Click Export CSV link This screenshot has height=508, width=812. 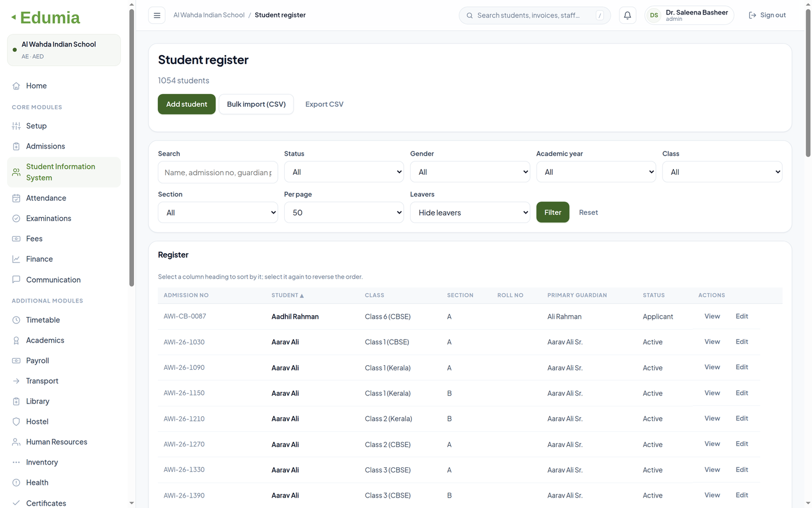pos(324,105)
